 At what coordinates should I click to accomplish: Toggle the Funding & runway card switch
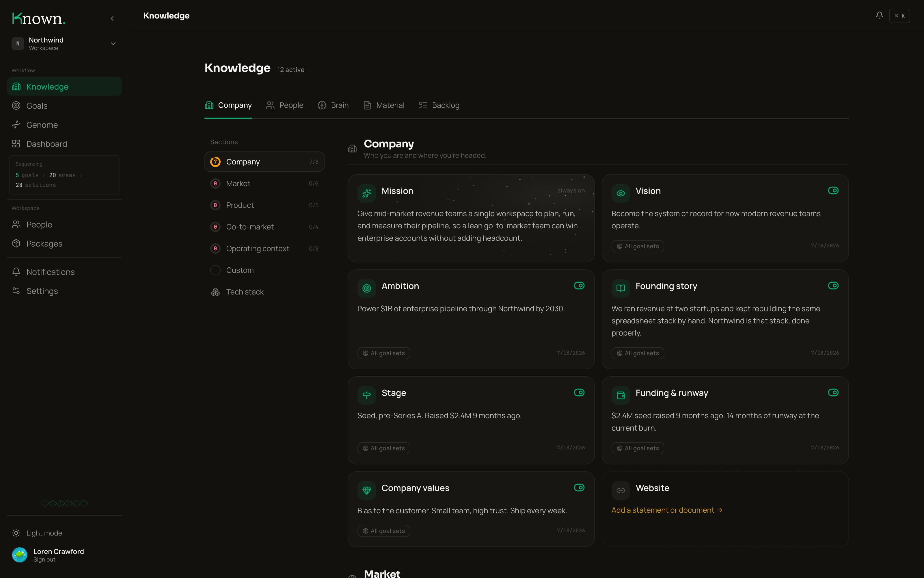[x=833, y=392]
